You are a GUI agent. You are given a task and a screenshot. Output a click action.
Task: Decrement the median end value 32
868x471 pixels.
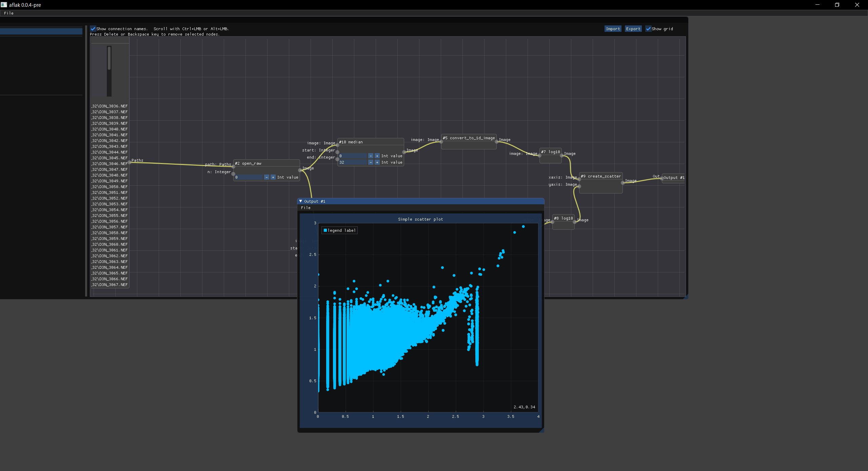click(371, 162)
